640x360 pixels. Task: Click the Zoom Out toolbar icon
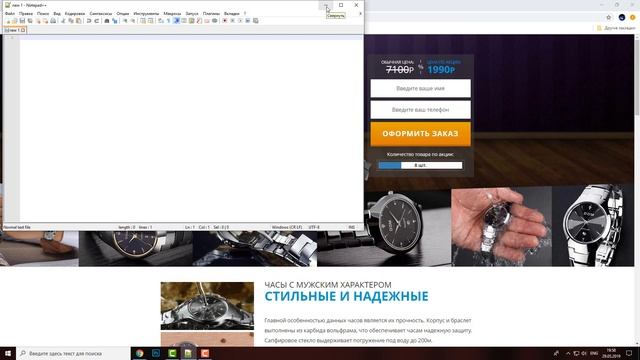133,21
